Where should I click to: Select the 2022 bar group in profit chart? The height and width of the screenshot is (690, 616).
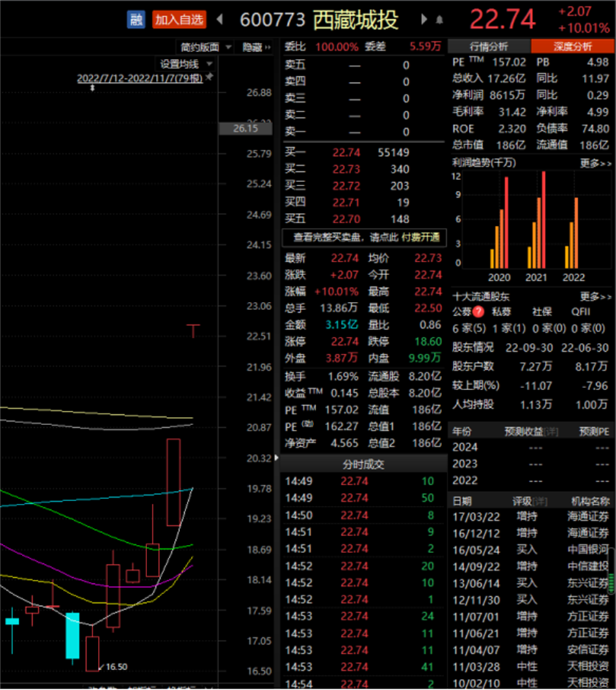pos(572,233)
